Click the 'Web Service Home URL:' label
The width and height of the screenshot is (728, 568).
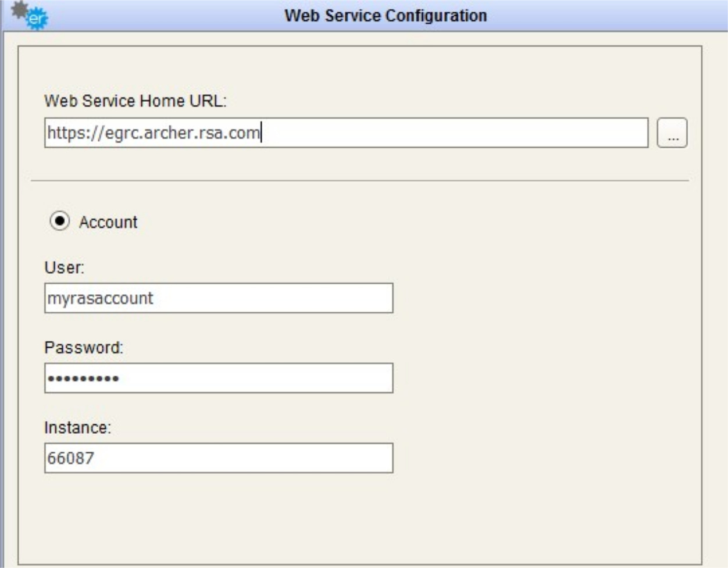pos(135,101)
